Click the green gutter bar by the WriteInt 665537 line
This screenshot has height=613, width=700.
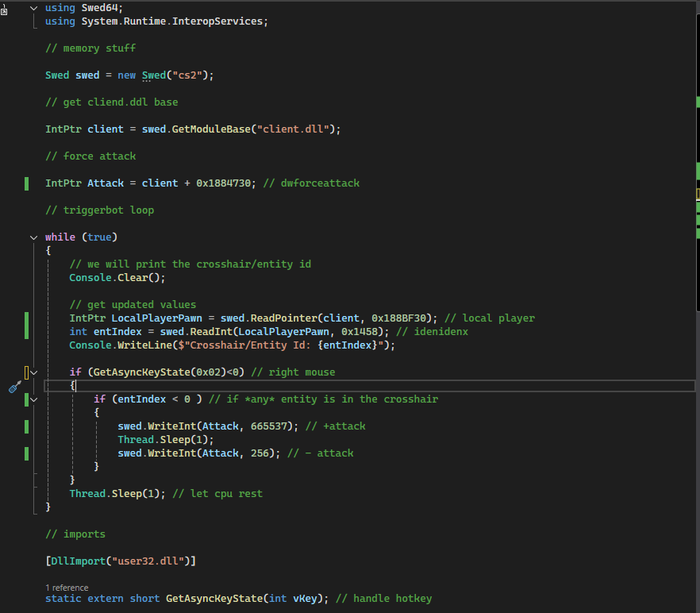pos(26,426)
